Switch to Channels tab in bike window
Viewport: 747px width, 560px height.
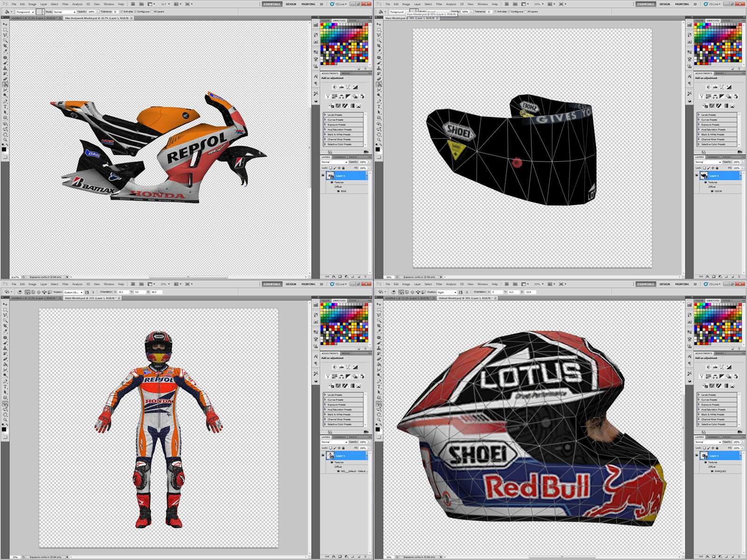(339, 157)
